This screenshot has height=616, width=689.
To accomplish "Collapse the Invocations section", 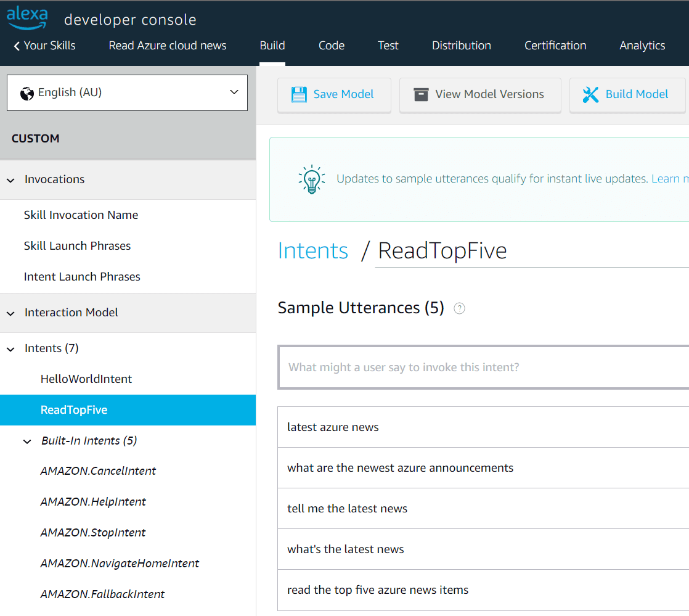I will point(11,180).
